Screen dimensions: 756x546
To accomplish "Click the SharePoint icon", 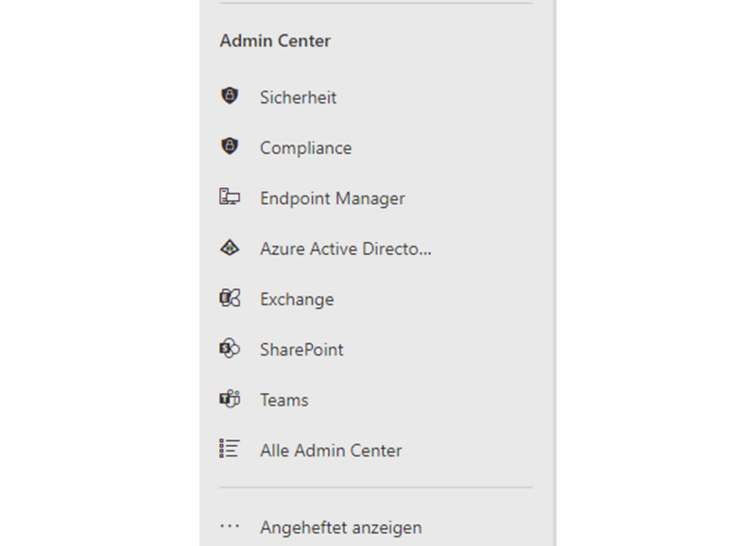I will coord(229,348).
